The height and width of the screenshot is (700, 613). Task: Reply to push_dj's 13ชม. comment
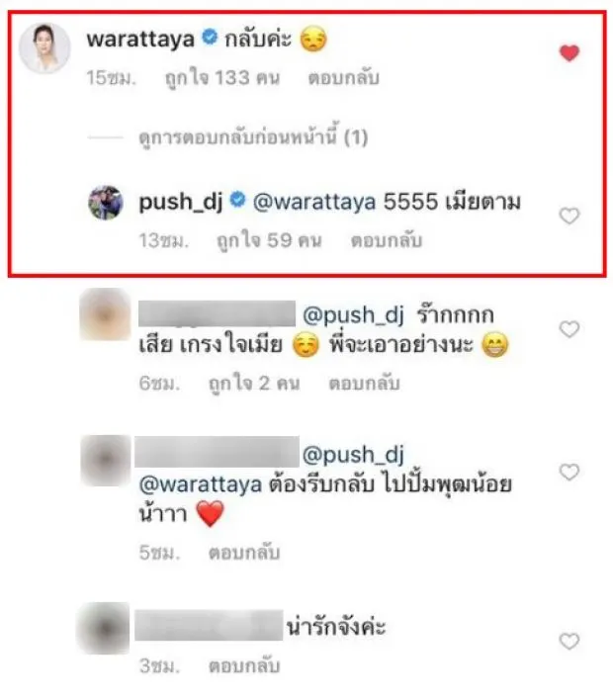coord(387,240)
